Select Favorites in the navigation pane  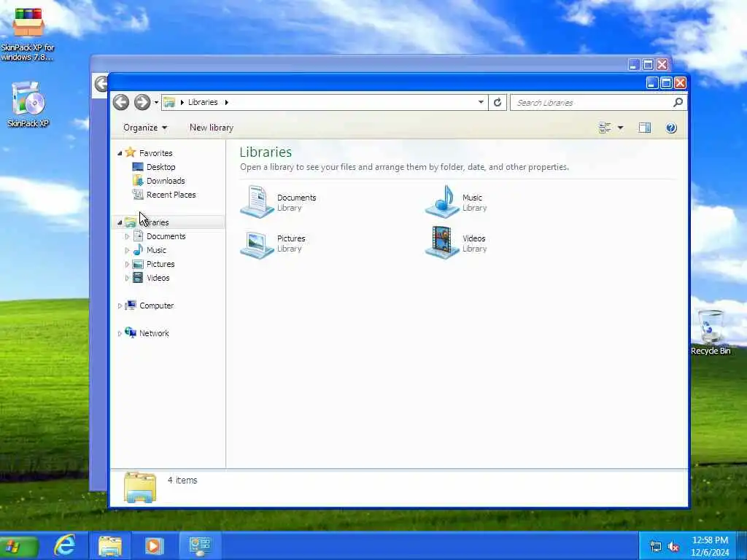156,153
